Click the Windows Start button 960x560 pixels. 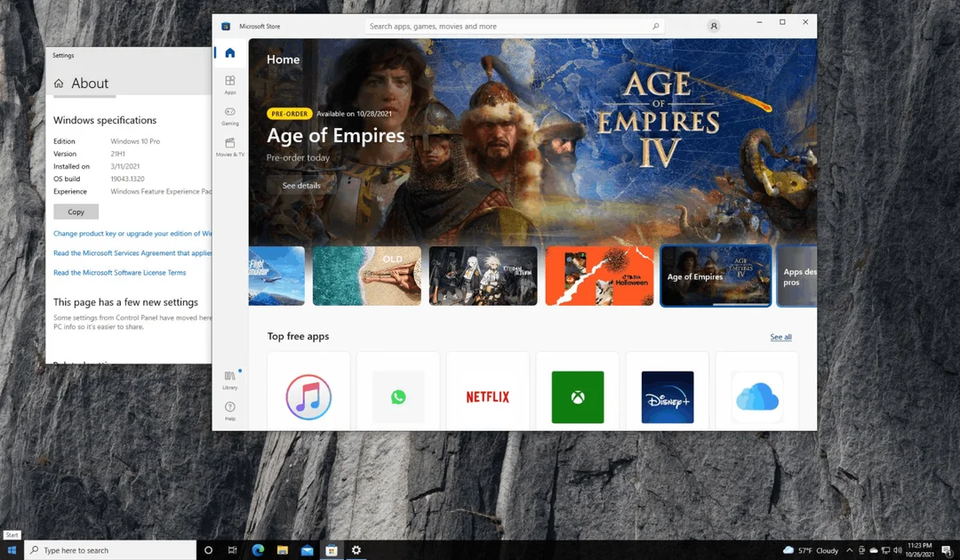12,550
